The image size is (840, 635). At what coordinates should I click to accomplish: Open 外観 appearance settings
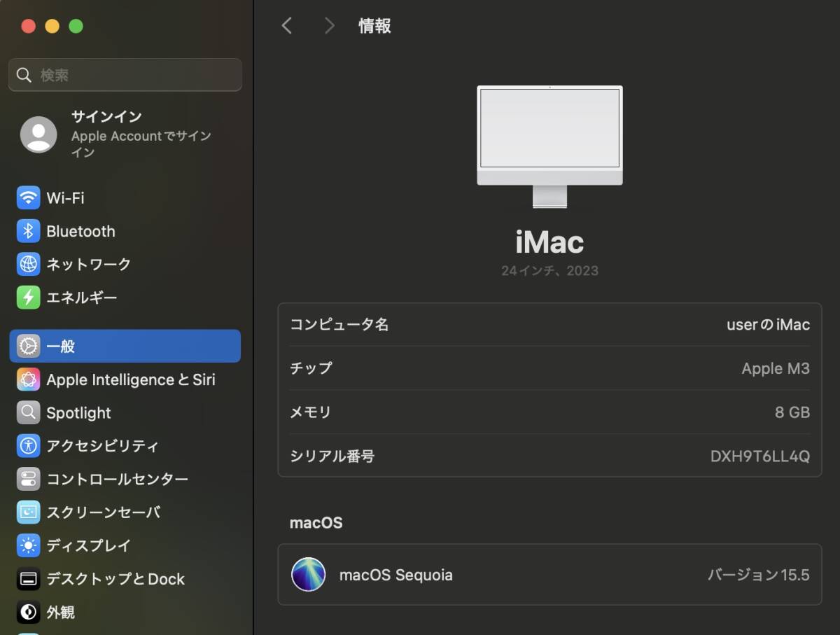coord(60,613)
